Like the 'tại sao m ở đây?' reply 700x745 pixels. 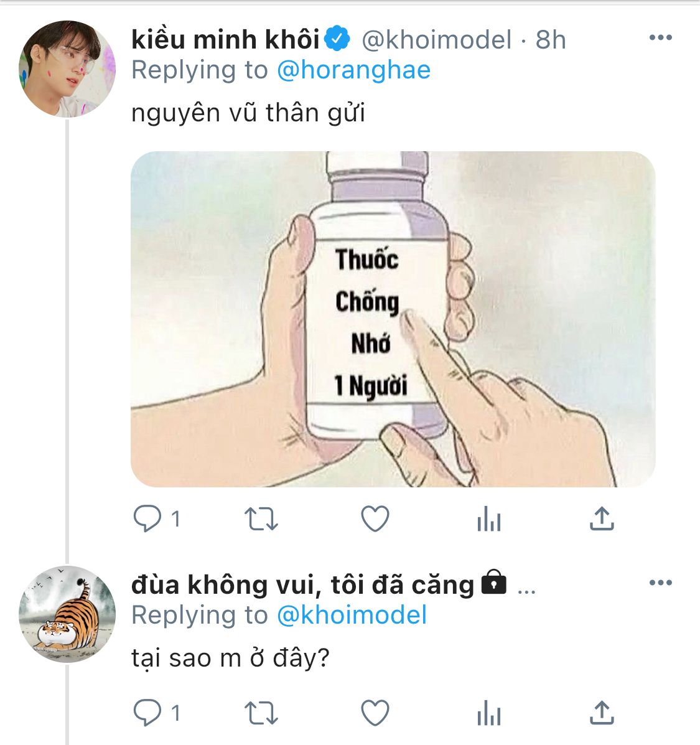(x=375, y=713)
